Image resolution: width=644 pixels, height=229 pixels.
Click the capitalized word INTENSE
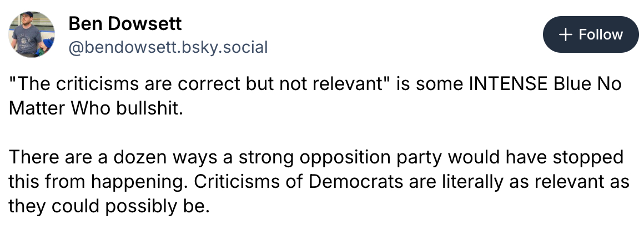click(x=510, y=85)
